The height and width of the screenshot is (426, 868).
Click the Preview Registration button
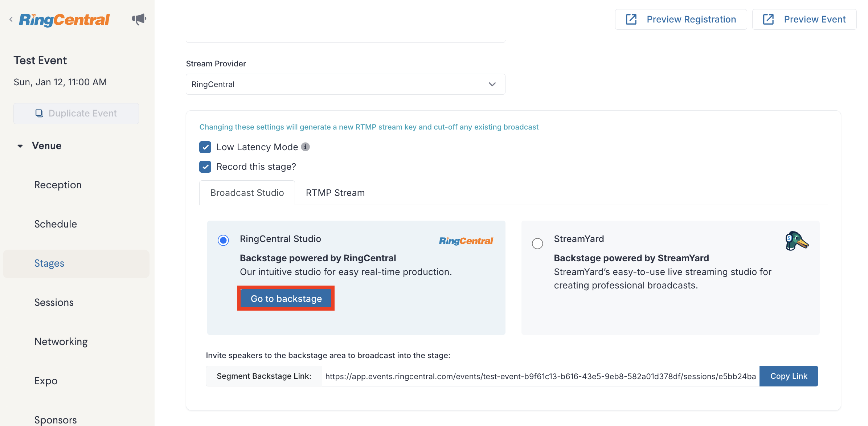point(681,19)
